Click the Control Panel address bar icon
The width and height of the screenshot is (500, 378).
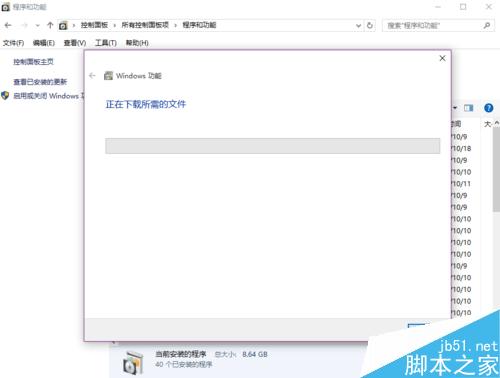[x=63, y=25]
